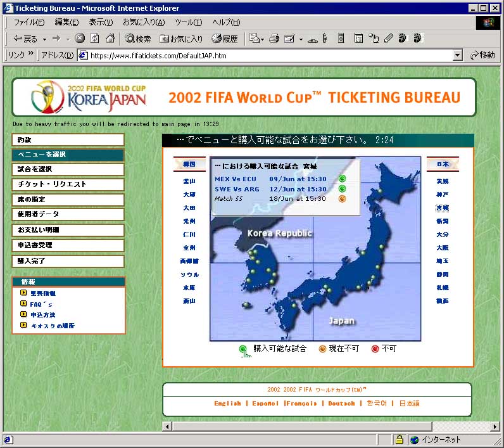Viewport: 504px width, 448px height.
Task: Switch language to 한국어
Action: pos(377,403)
